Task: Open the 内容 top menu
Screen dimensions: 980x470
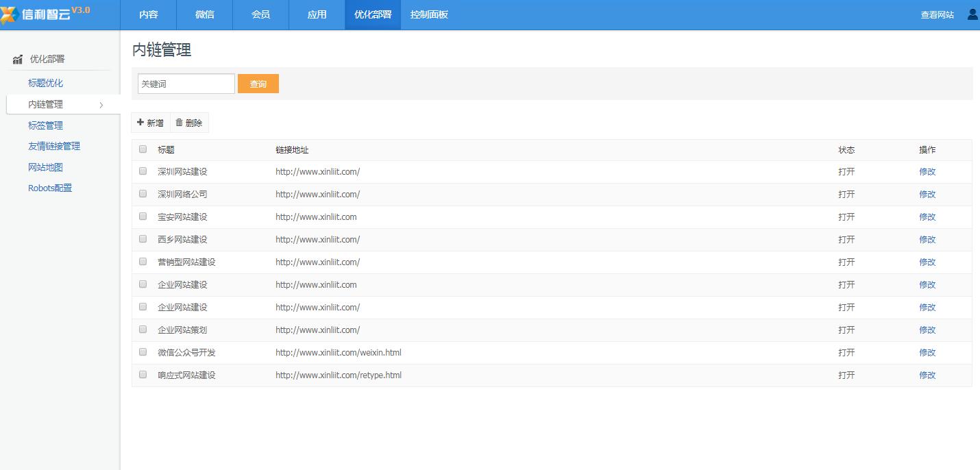Action: [149, 14]
